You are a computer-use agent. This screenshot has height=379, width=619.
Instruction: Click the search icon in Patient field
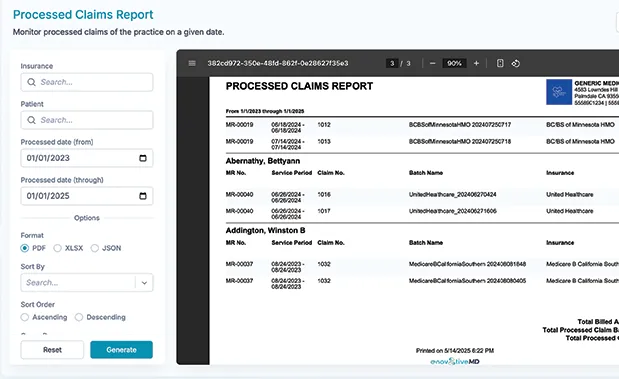(x=32, y=120)
